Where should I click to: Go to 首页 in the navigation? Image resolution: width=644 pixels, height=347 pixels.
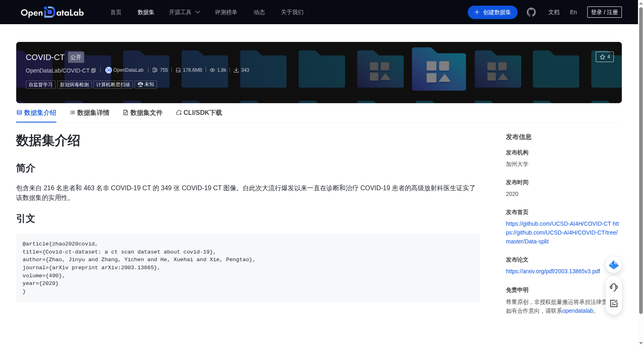coord(116,12)
